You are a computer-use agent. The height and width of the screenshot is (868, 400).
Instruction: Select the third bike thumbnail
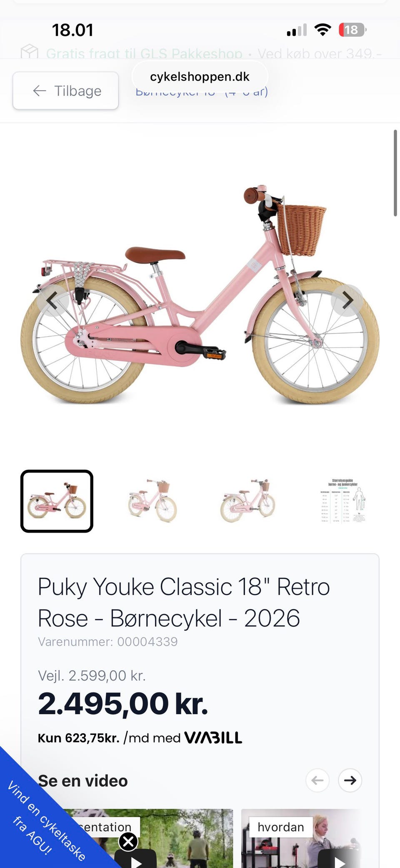point(247,501)
